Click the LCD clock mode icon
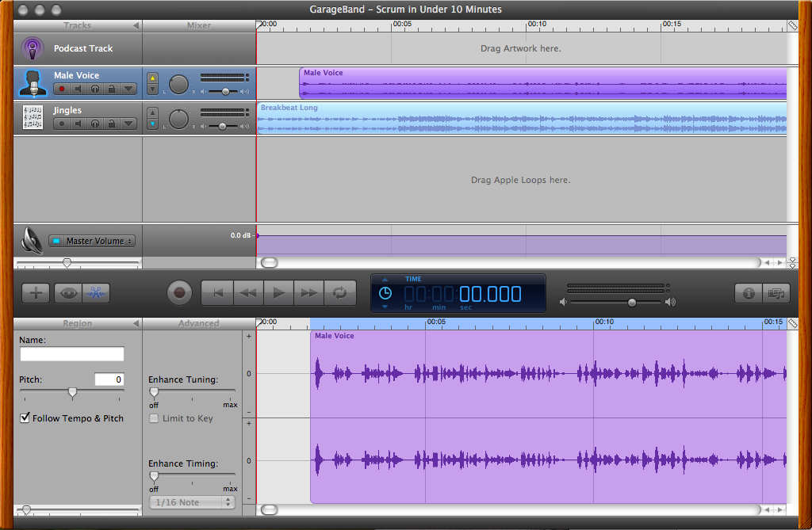Screen dimensions: 812x530 point(385,293)
